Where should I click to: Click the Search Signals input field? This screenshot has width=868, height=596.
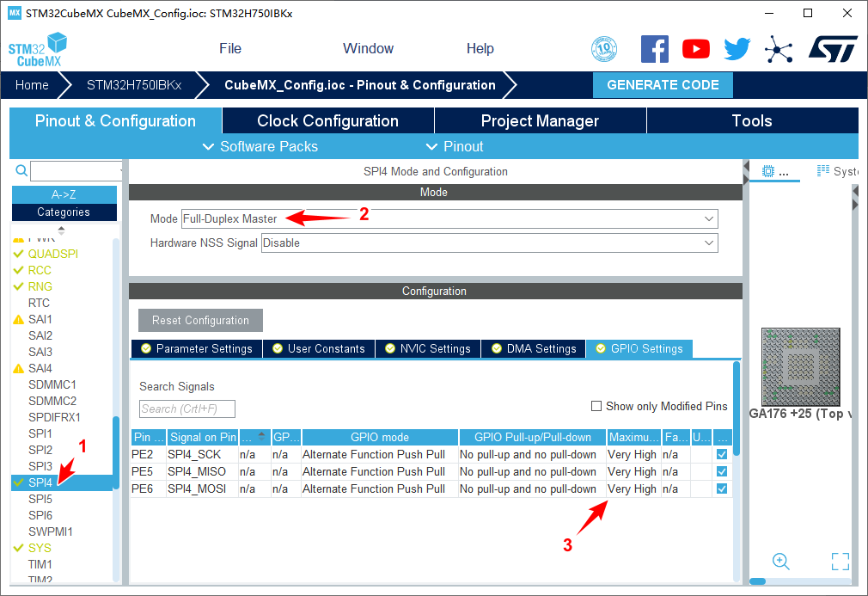186,409
